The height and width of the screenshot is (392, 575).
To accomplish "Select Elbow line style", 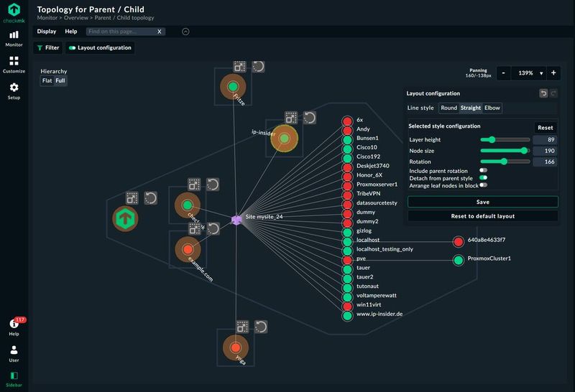I will click(492, 108).
